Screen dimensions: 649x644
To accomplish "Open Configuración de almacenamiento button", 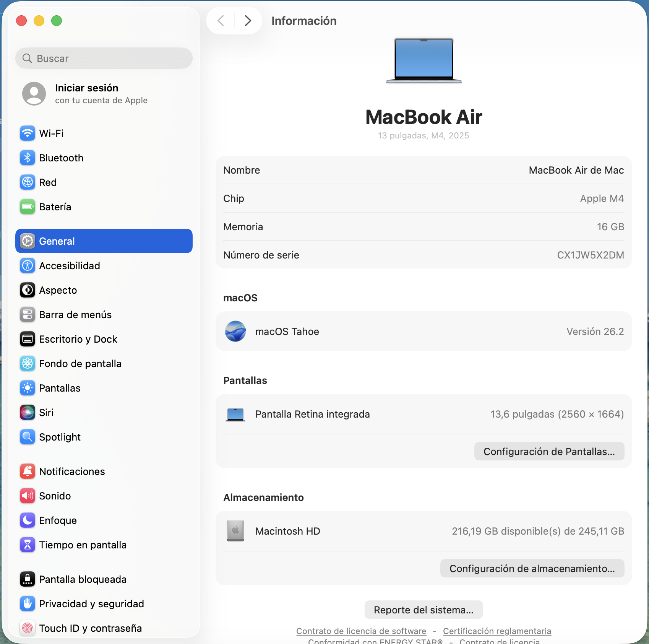I will coord(532,569).
